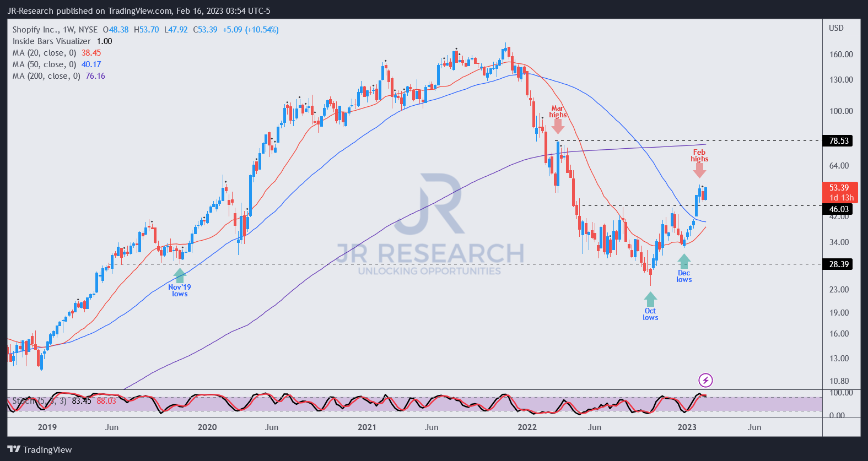This screenshot has width=868, height=461.
Task: Click the MA 200 value 76.16
Action: [x=95, y=76]
